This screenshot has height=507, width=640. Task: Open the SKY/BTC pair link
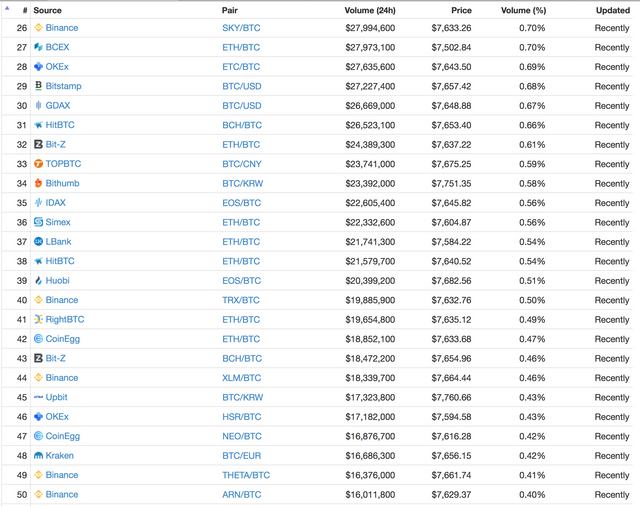click(x=241, y=28)
